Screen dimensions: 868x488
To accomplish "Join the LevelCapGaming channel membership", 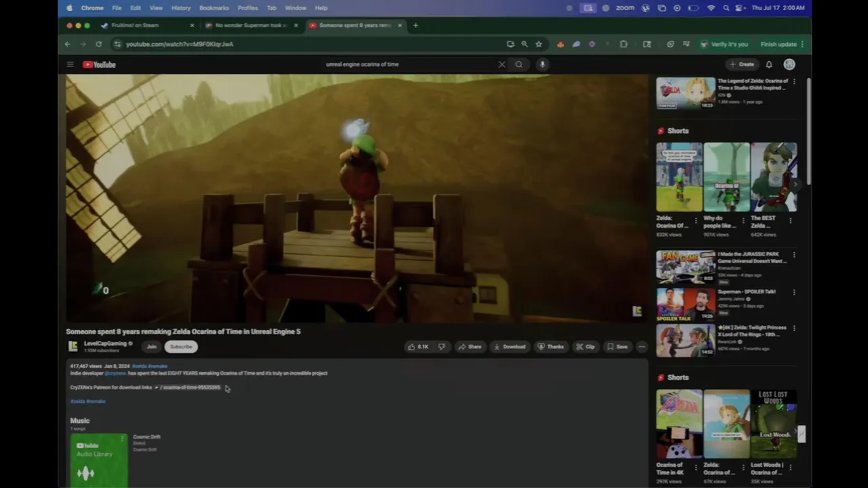I will point(151,346).
